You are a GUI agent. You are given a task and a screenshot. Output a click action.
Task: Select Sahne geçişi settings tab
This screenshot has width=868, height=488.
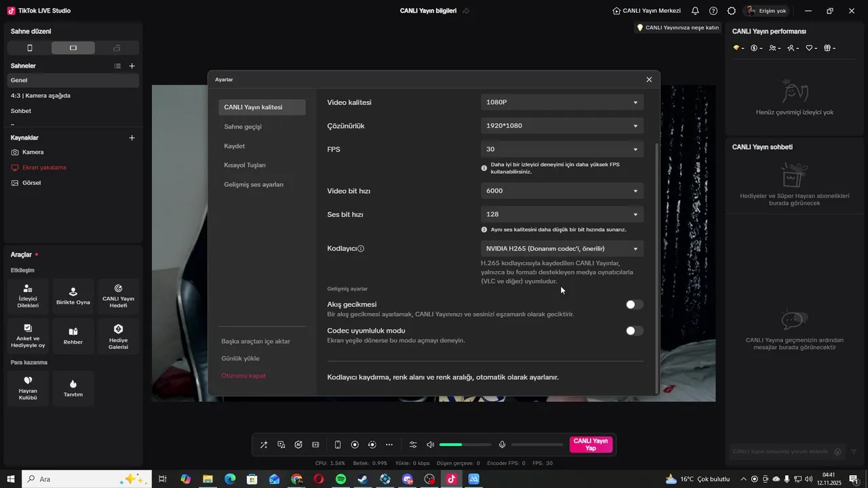[243, 127]
